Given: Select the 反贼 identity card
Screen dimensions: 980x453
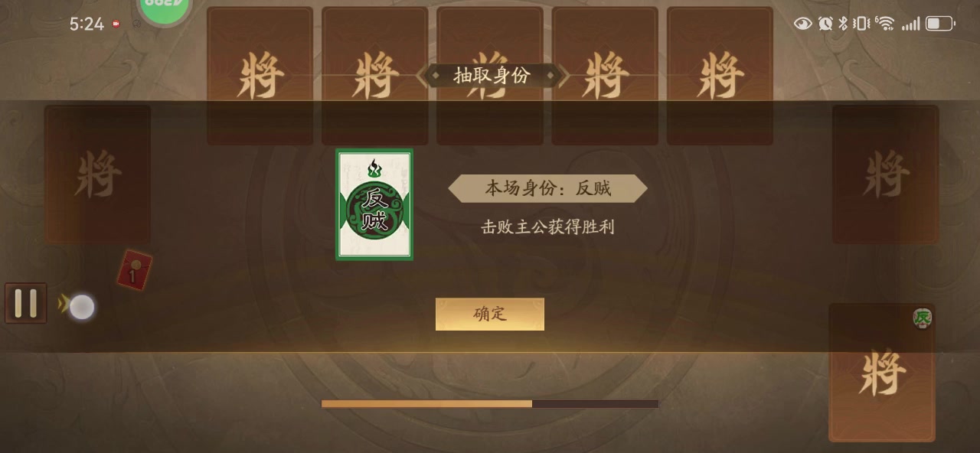Looking at the screenshot, I should point(374,204).
